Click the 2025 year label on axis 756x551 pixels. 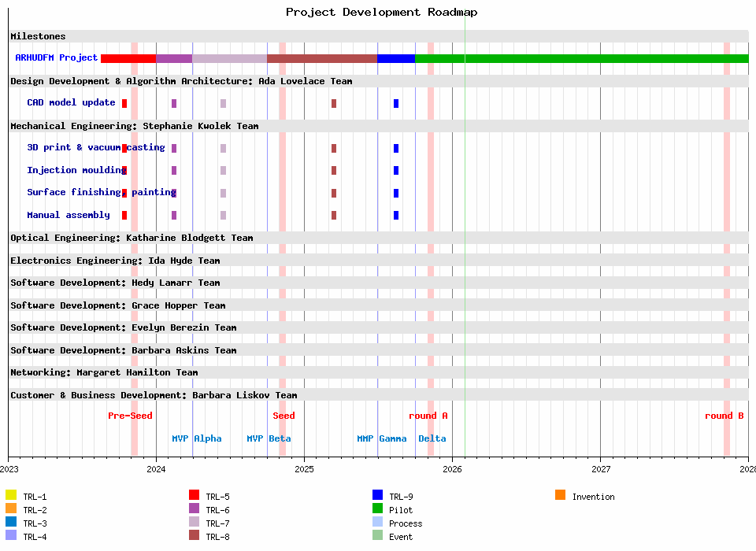coord(304,469)
